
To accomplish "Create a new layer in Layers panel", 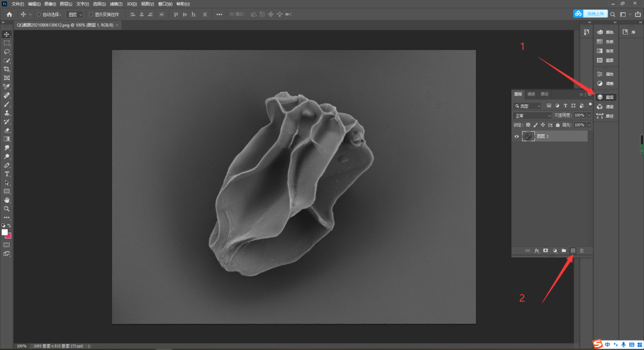I will pyautogui.click(x=572, y=251).
